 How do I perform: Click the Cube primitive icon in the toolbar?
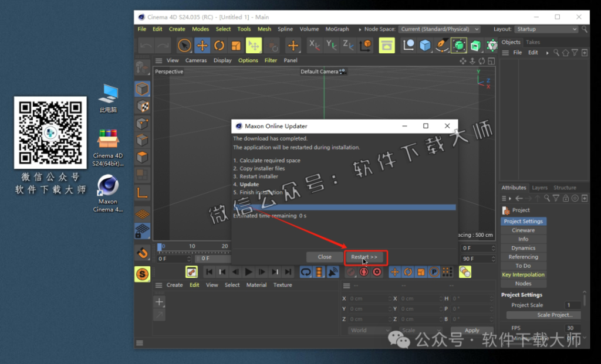coord(424,44)
